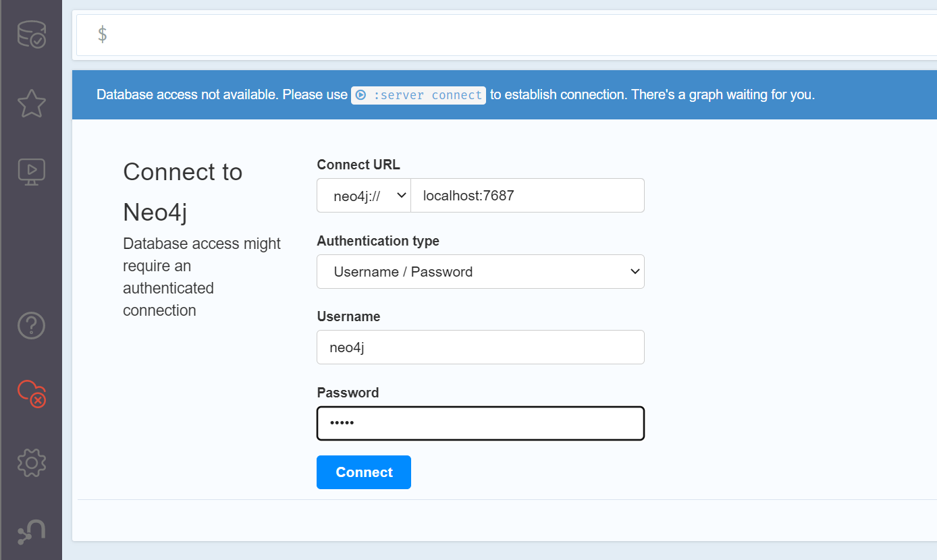Image resolution: width=937 pixels, height=560 pixels.
Task: Open the Help question-mark sidebar icon
Action: click(x=31, y=326)
